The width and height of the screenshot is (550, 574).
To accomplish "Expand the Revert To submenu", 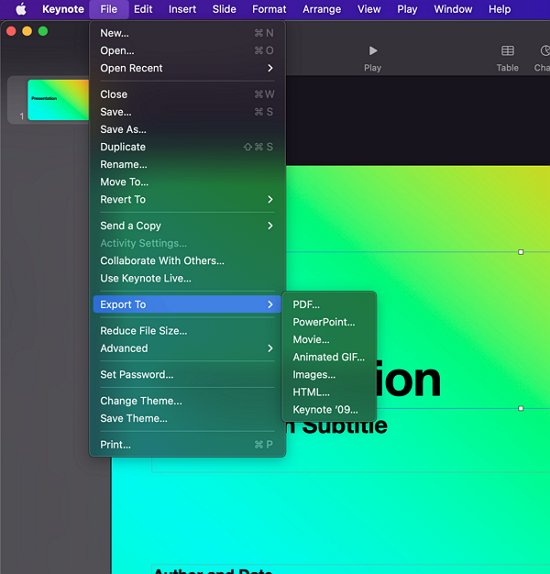I will 187,200.
